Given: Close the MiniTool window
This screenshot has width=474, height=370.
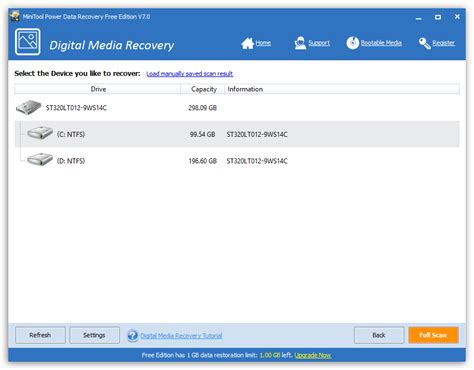Looking at the screenshot, I should pos(457,16).
